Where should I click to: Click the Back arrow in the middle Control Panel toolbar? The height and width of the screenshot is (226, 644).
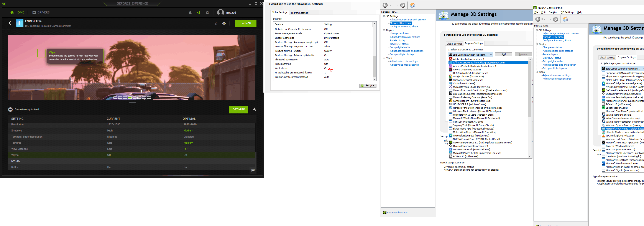(385, 5)
